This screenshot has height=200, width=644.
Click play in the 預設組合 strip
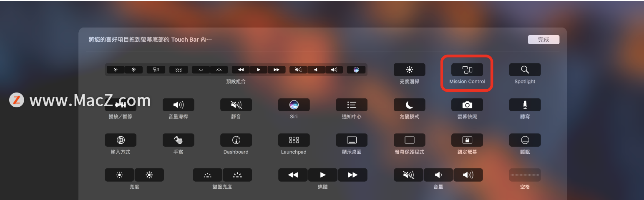tap(259, 70)
